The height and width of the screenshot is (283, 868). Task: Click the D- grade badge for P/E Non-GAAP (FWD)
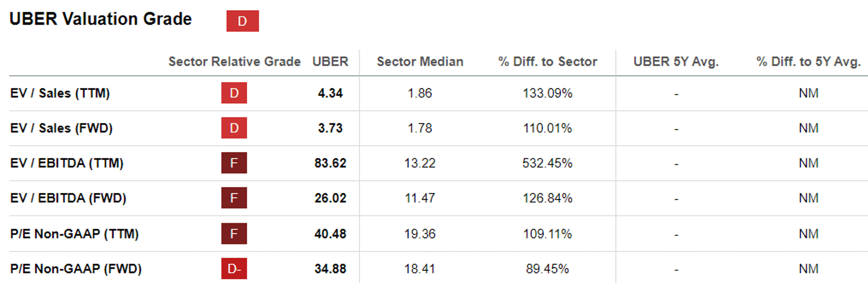click(234, 268)
